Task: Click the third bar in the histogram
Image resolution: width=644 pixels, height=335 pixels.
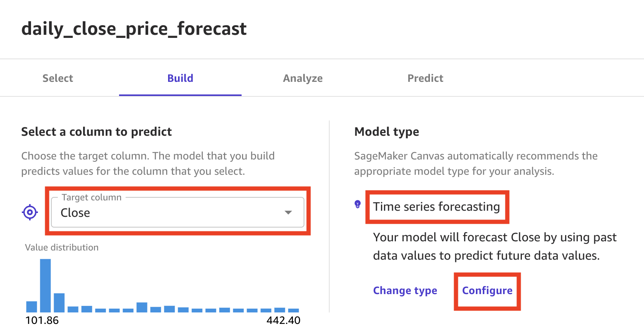Action: [59, 303]
